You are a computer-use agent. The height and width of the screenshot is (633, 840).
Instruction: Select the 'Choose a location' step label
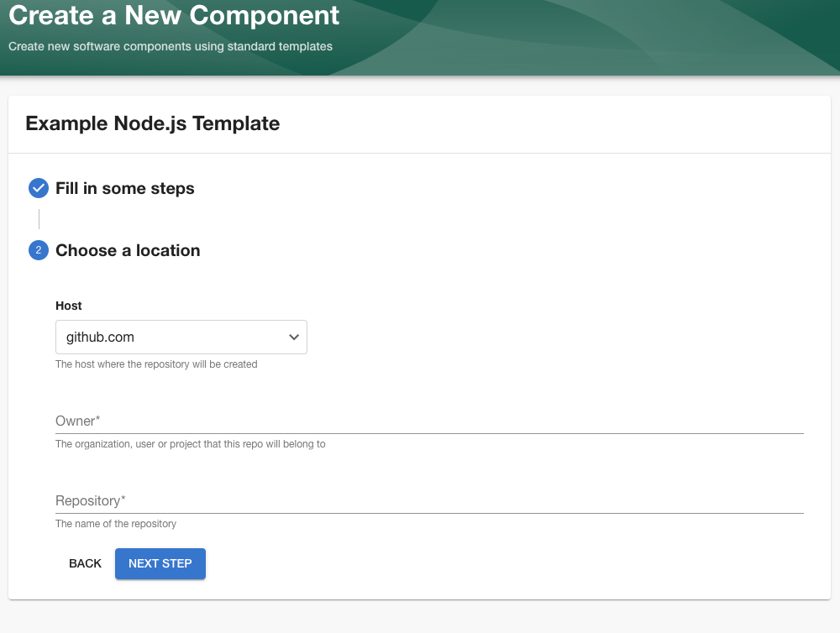click(128, 250)
